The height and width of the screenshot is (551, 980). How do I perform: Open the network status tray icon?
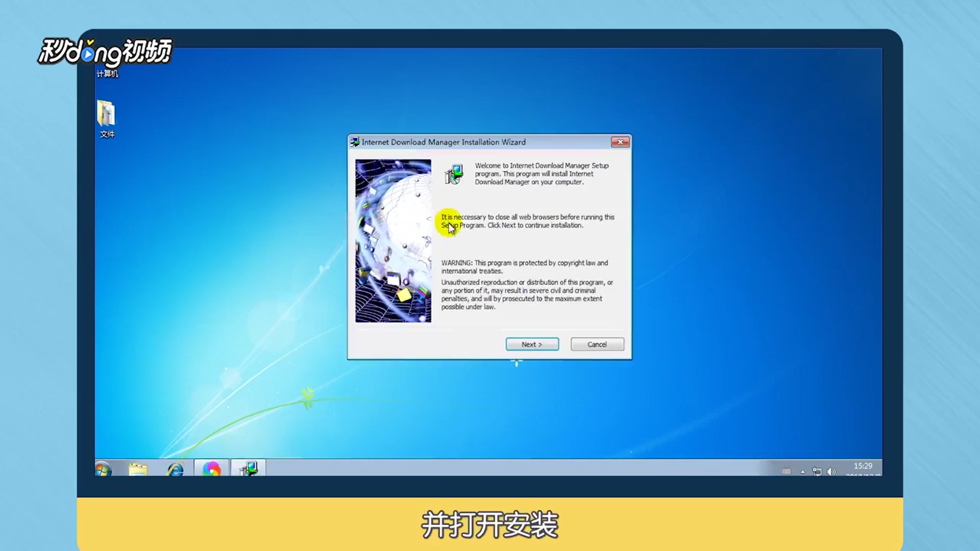click(817, 471)
